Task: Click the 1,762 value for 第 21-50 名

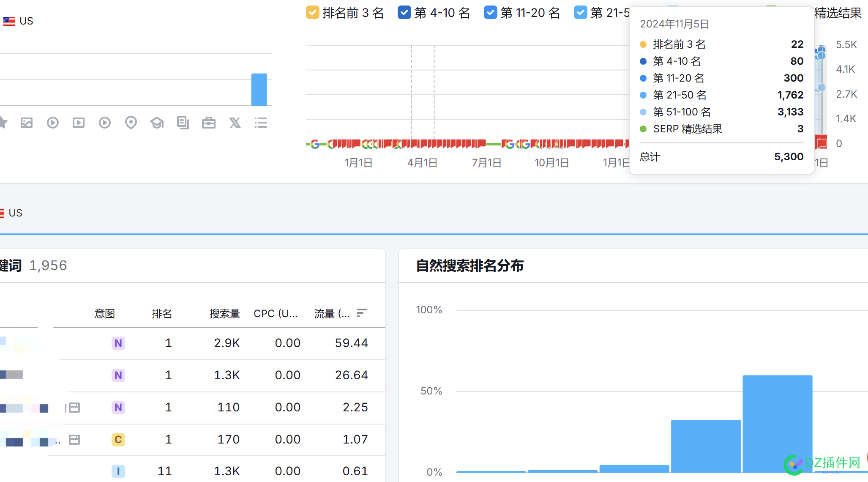Action: point(791,95)
